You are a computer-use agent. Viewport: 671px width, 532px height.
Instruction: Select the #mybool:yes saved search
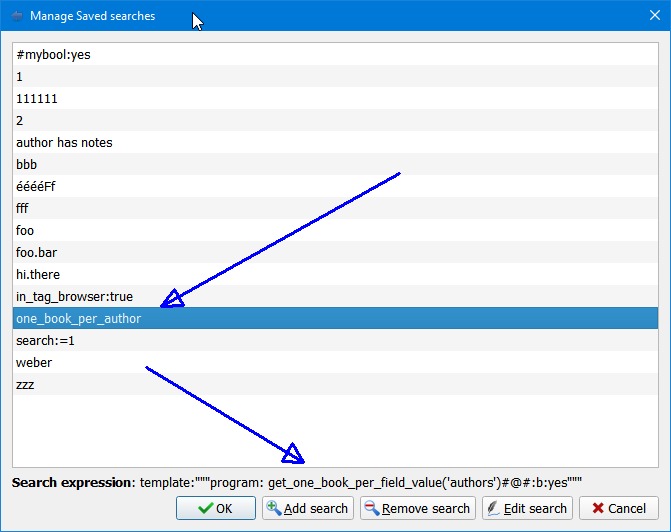coord(335,54)
